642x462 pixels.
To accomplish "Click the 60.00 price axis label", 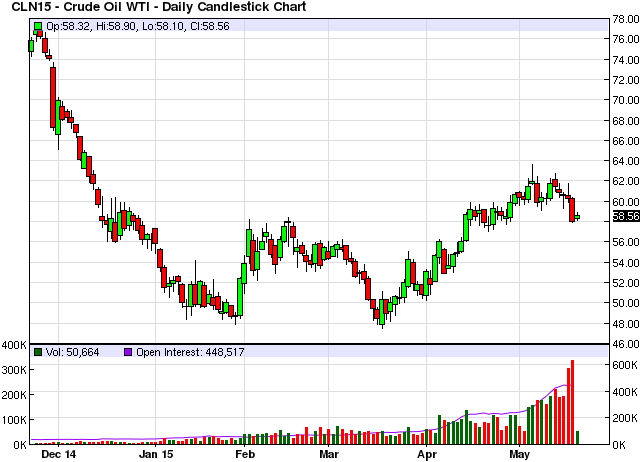I will tap(626, 202).
